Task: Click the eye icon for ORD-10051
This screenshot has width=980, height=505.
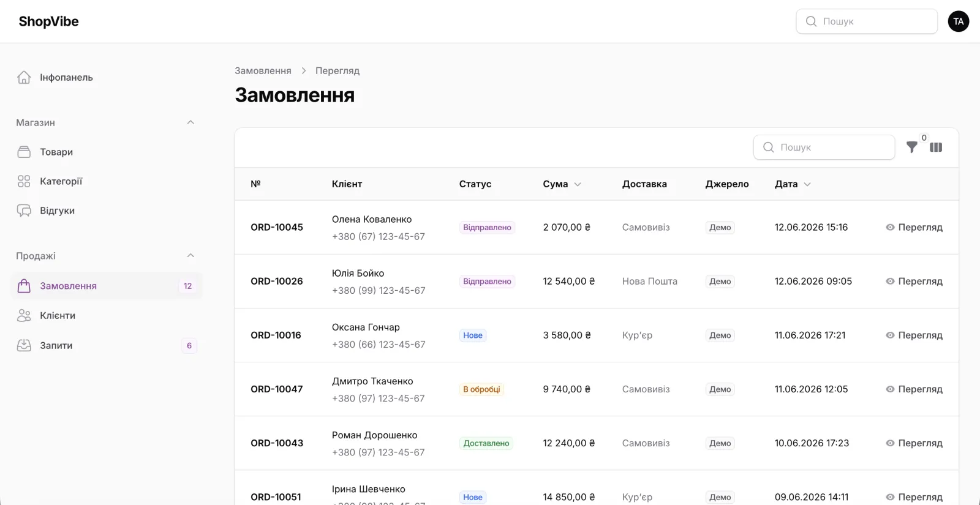Action: (890, 497)
